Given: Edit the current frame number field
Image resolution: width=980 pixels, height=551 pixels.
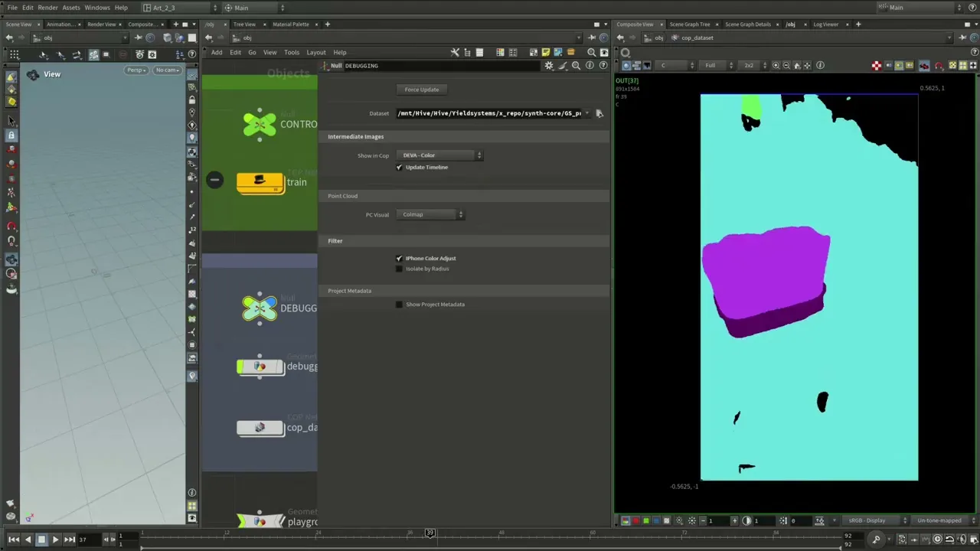Looking at the screenshot, I should tap(90, 540).
